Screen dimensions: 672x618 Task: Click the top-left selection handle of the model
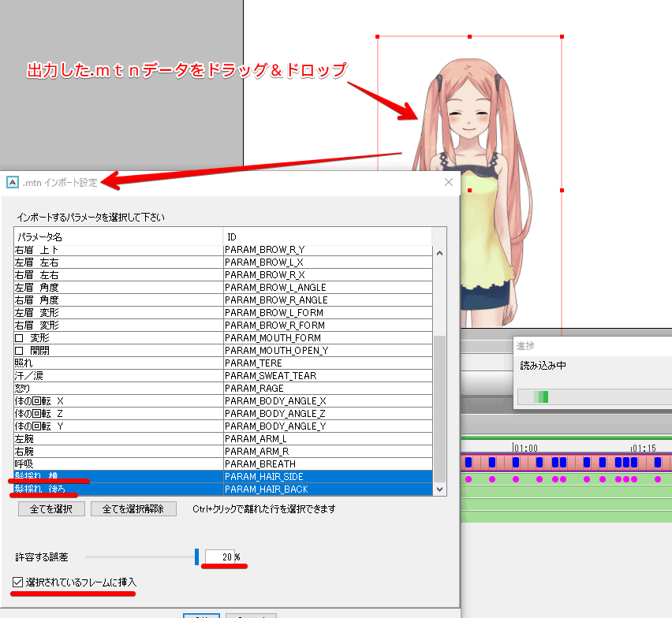[x=378, y=36]
